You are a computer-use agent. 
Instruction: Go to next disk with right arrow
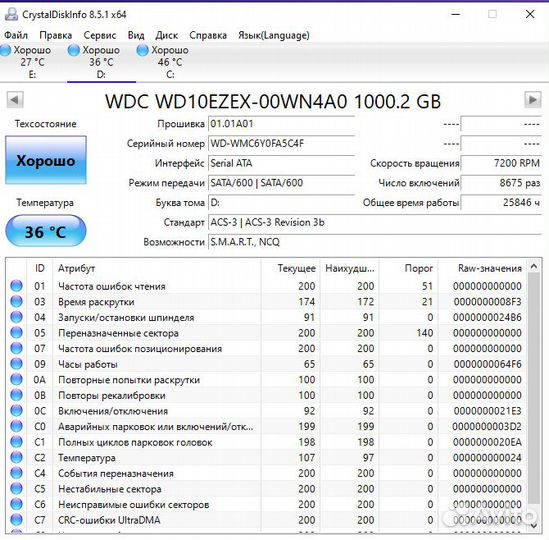533,100
